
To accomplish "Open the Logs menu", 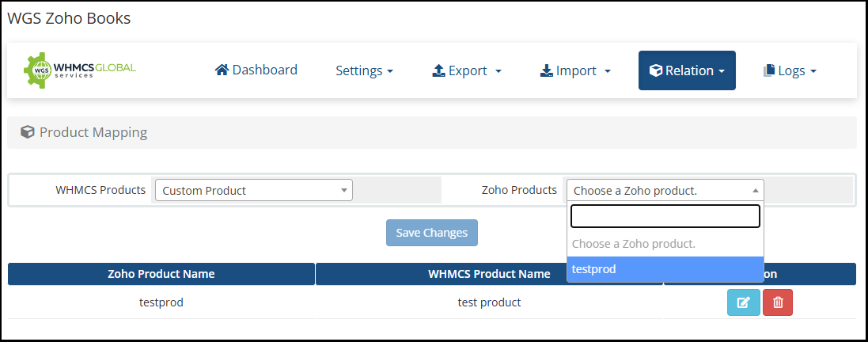I will [x=790, y=71].
